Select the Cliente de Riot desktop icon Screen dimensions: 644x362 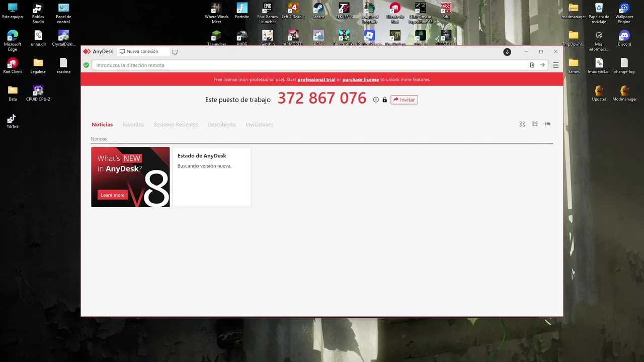click(x=395, y=13)
